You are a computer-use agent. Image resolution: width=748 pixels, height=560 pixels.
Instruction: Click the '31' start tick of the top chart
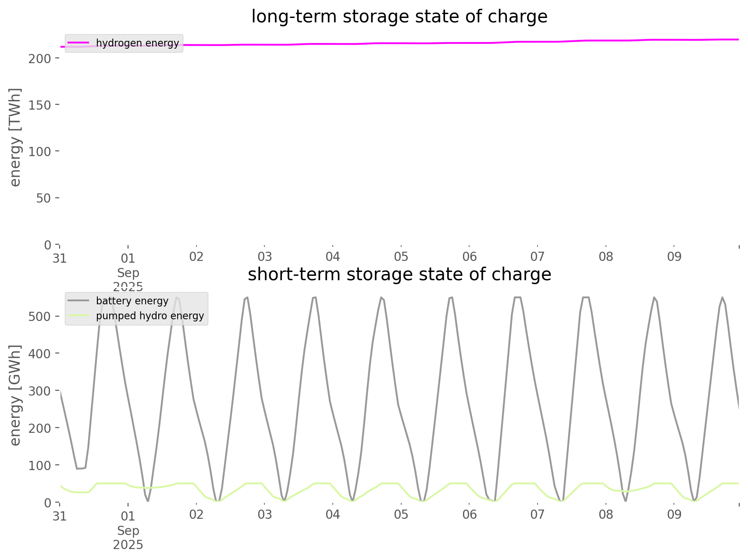[60, 258]
